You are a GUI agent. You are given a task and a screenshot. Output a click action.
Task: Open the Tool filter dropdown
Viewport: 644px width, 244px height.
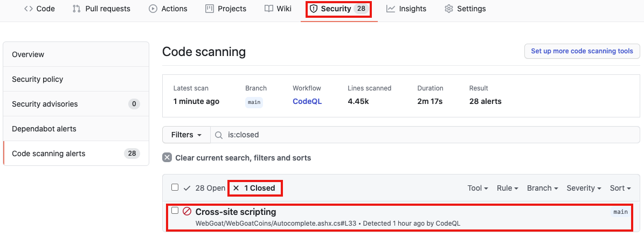(x=478, y=188)
